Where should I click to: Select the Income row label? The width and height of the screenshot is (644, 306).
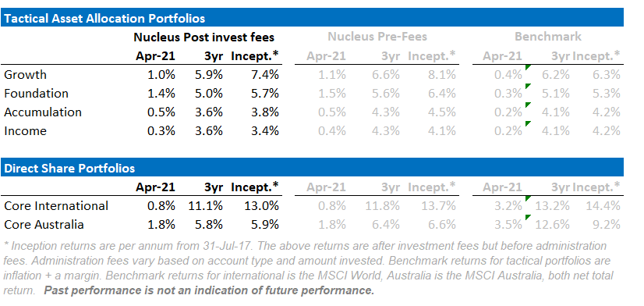click(25, 131)
